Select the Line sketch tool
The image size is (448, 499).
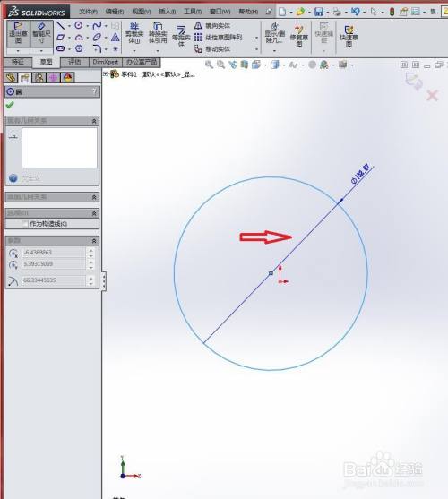click(60, 25)
